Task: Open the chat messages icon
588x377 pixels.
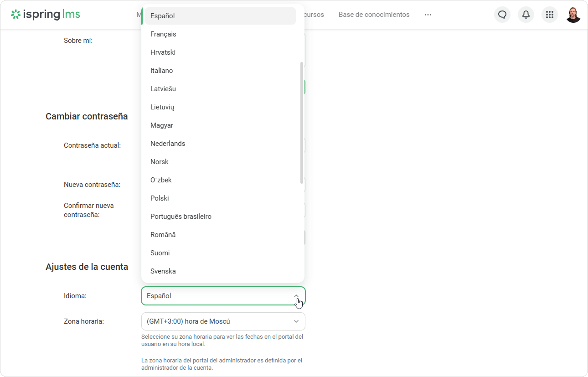Action: (x=502, y=15)
